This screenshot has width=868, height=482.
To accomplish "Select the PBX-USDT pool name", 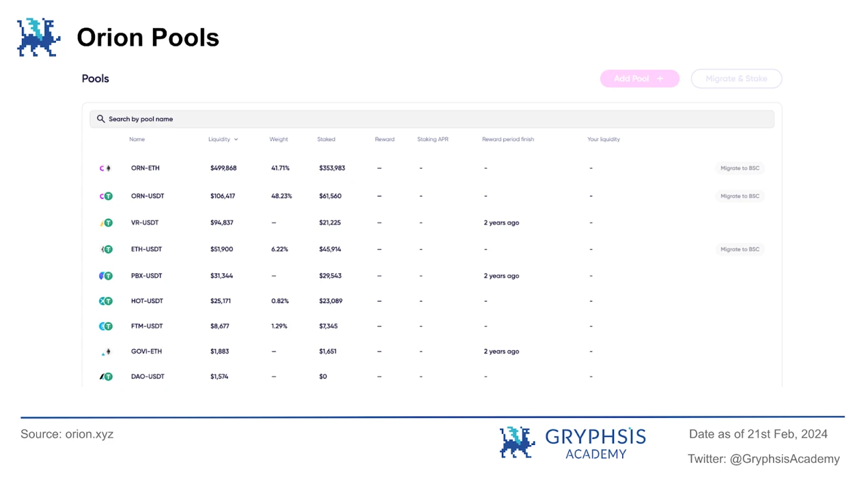I will pos(147,276).
